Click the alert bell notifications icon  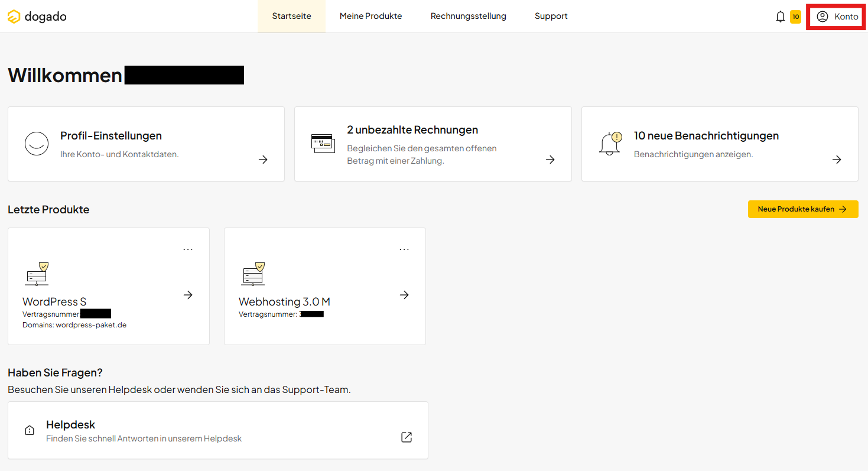point(610,144)
